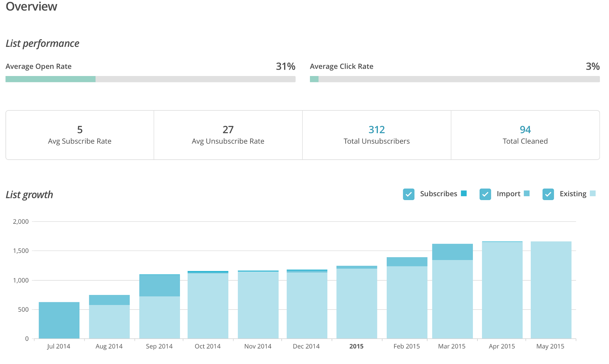Click the Import legend color square

coord(526,193)
